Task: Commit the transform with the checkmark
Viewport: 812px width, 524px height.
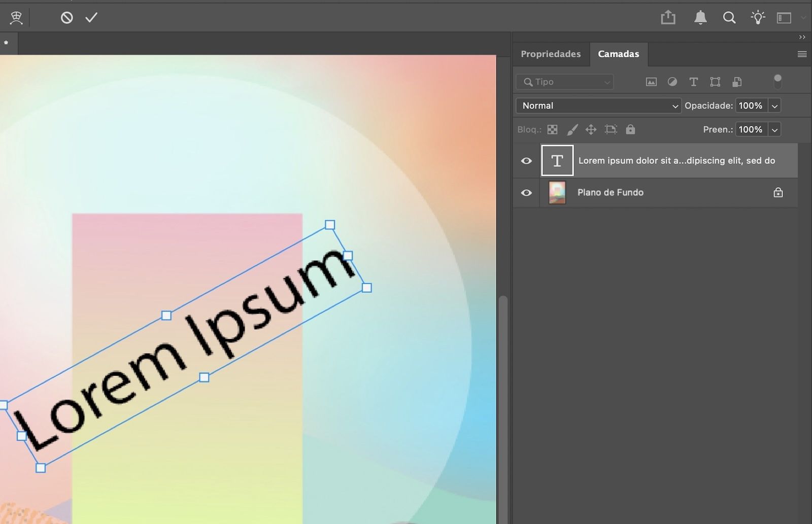Action: click(91, 18)
